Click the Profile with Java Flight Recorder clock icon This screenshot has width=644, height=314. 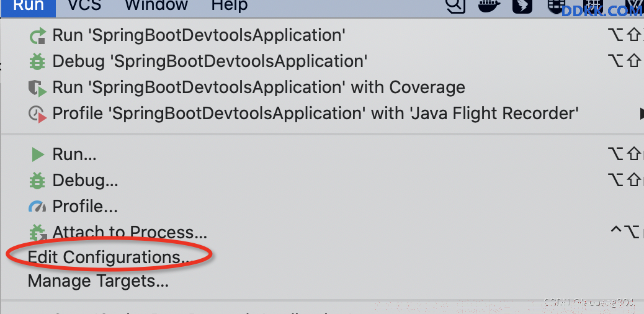pos(37,114)
